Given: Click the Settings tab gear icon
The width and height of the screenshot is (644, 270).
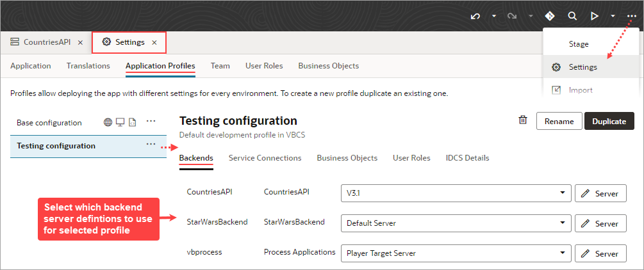Looking at the screenshot, I should (x=106, y=42).
